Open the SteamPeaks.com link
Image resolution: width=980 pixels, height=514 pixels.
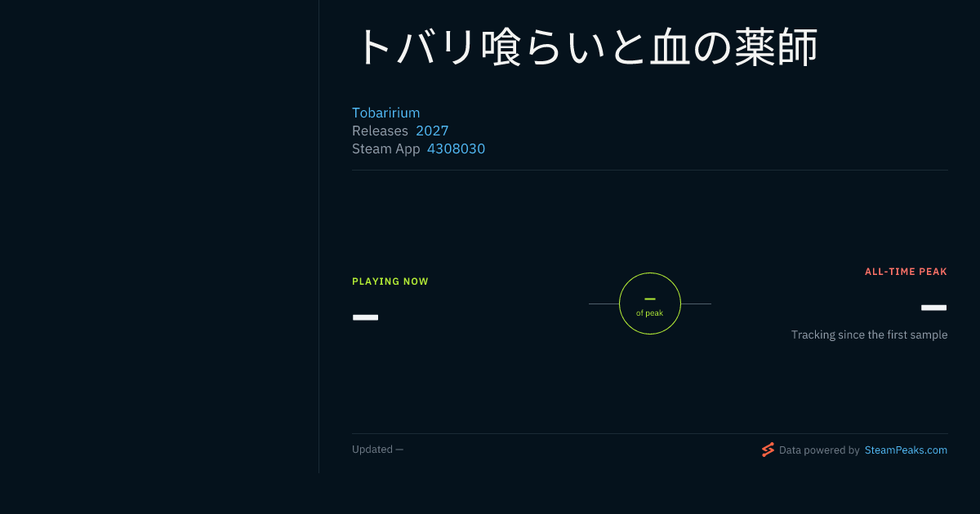[906, 450]
